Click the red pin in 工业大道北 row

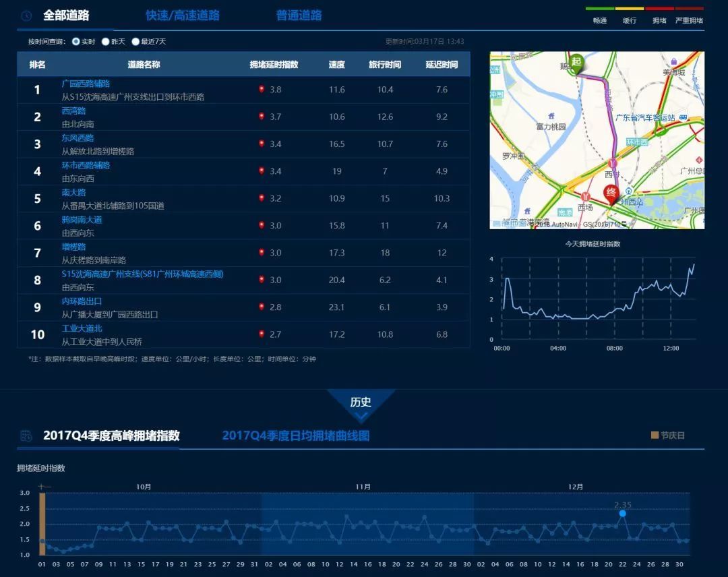point(262,334)
